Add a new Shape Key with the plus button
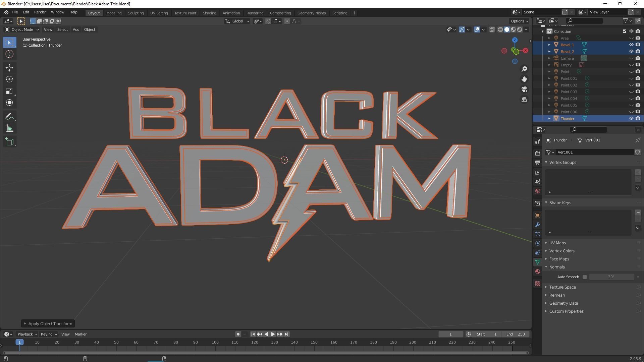Viewport: 644px width, 362px height. [x=638, y=212]
